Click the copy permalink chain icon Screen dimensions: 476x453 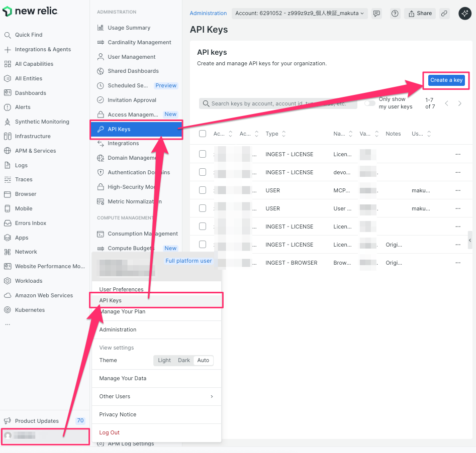444,14
